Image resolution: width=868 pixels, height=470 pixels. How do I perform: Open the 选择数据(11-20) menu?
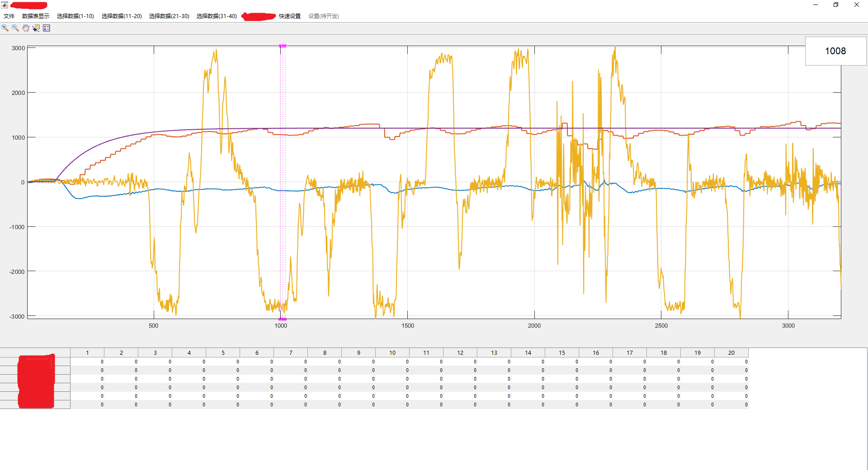click(x=122, y=16)
